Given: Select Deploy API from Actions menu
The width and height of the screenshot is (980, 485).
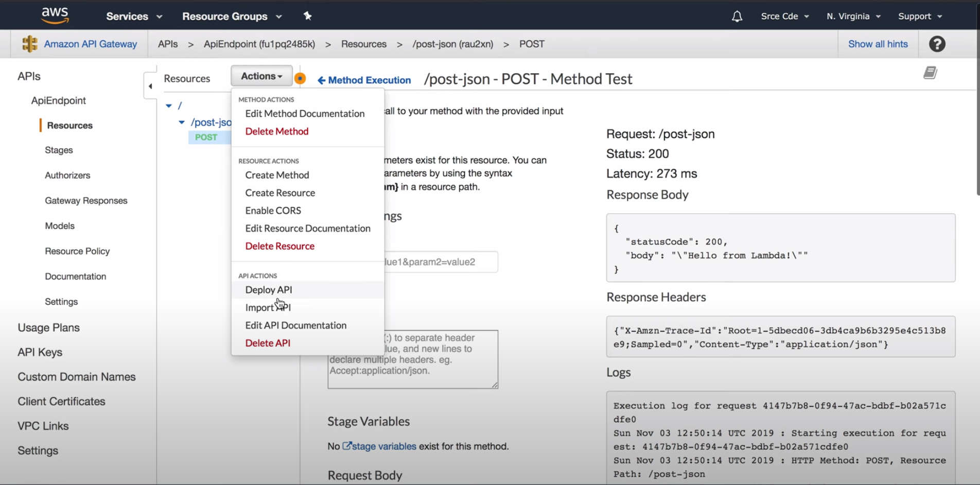Looking at the screenshot, I should [269, 290].
